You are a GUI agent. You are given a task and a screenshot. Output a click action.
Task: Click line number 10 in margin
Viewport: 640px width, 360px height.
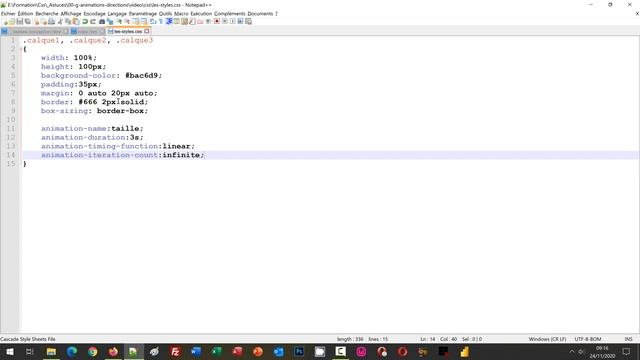(x=11, y=120)
